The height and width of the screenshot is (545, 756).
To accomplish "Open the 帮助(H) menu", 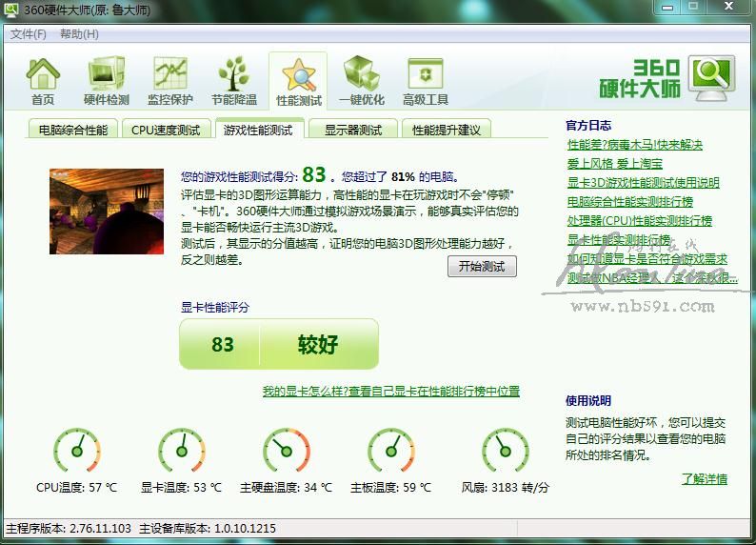I will point(79,34).
